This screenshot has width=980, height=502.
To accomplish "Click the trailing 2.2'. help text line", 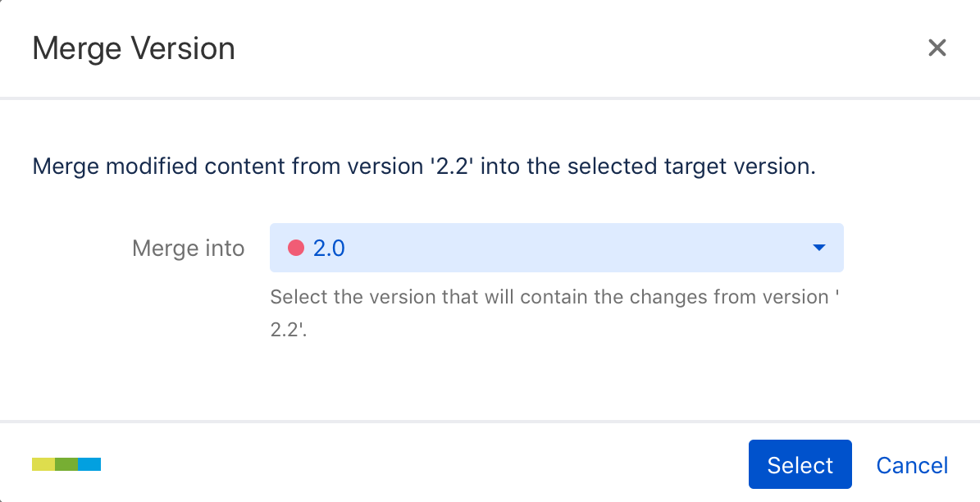I will click(x=288, y=330).
